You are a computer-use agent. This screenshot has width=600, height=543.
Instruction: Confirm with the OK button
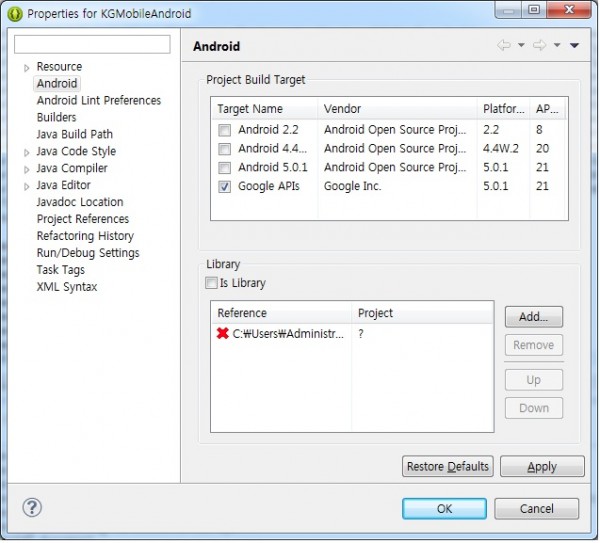[444, 509]
